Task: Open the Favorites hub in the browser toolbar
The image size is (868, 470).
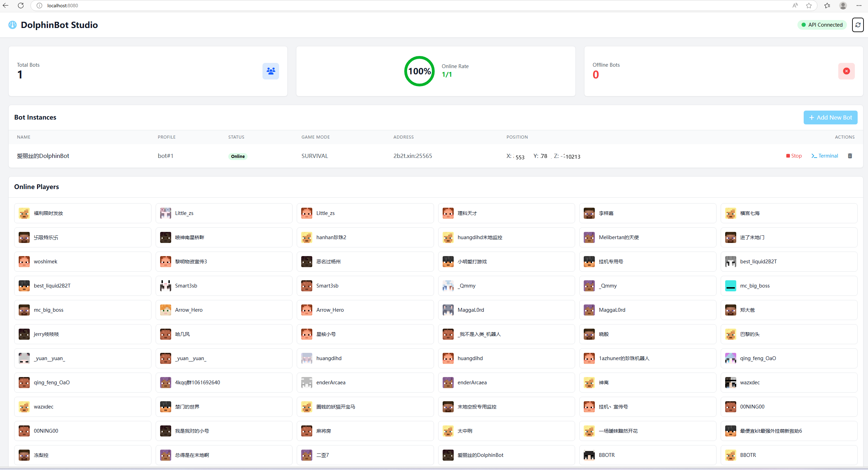Action: [827, 6]
